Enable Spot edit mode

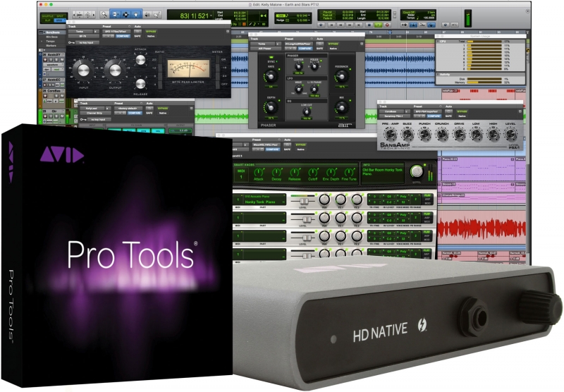point(60,16)
